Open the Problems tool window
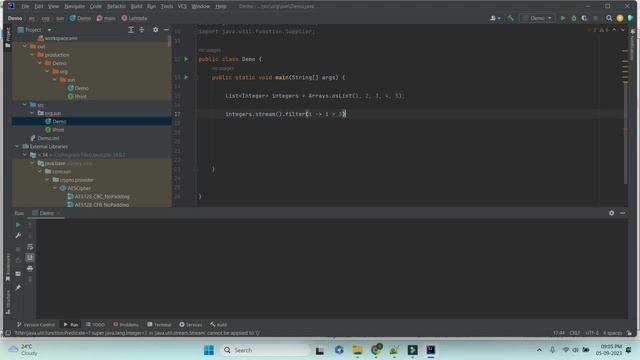 coord(126,325)
